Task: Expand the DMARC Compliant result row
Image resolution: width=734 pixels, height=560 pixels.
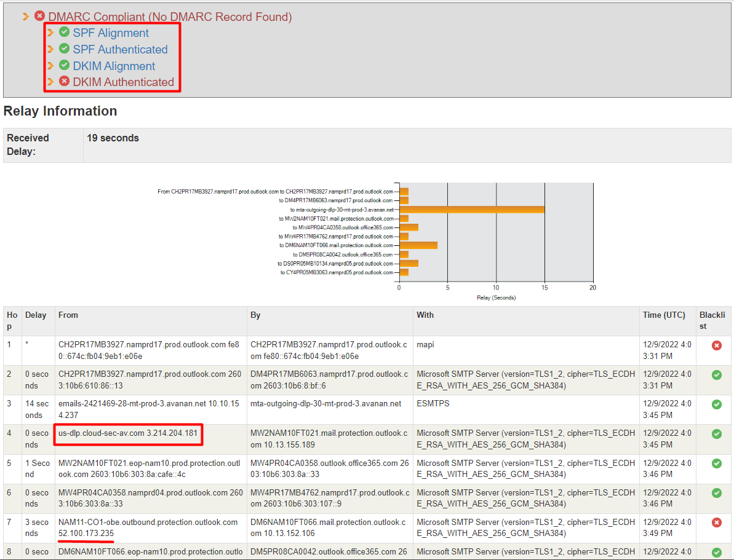Action: pyautogui.click(x=27, y=17)
